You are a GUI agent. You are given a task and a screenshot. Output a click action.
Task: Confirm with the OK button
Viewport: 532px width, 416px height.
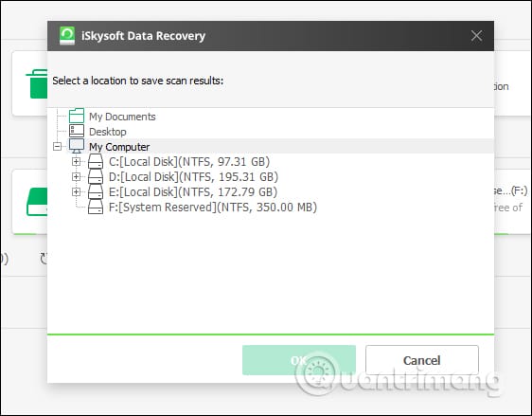(x=299, y=360)
